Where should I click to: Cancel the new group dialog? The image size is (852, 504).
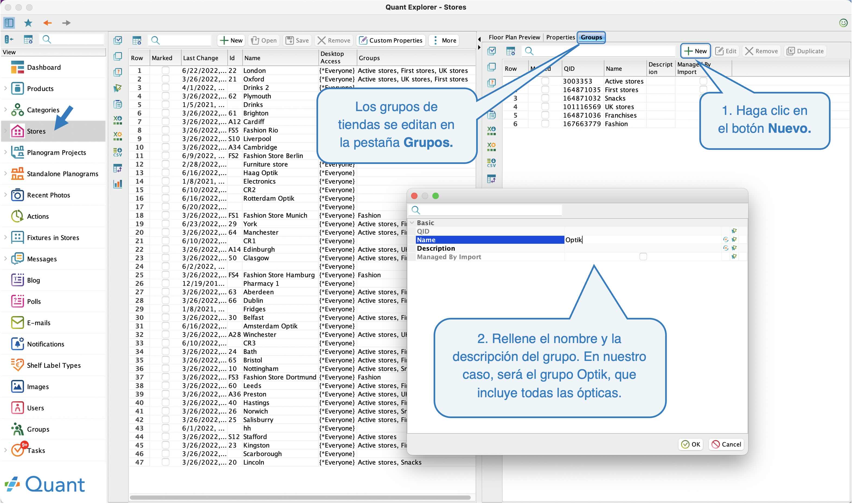(x=726, y=444)
